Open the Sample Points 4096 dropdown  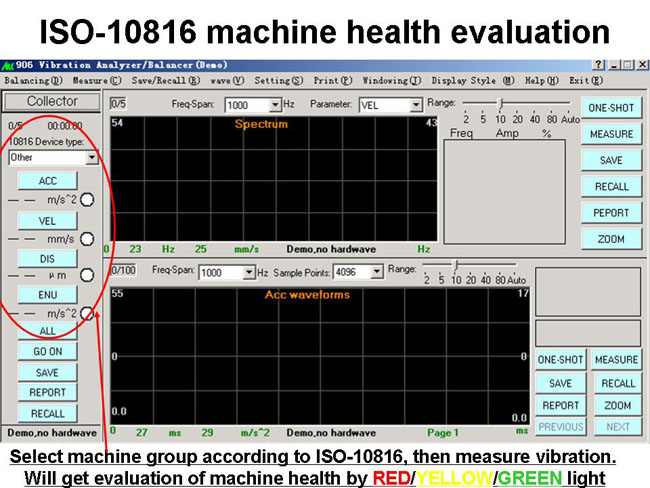[x=377, y=271]
